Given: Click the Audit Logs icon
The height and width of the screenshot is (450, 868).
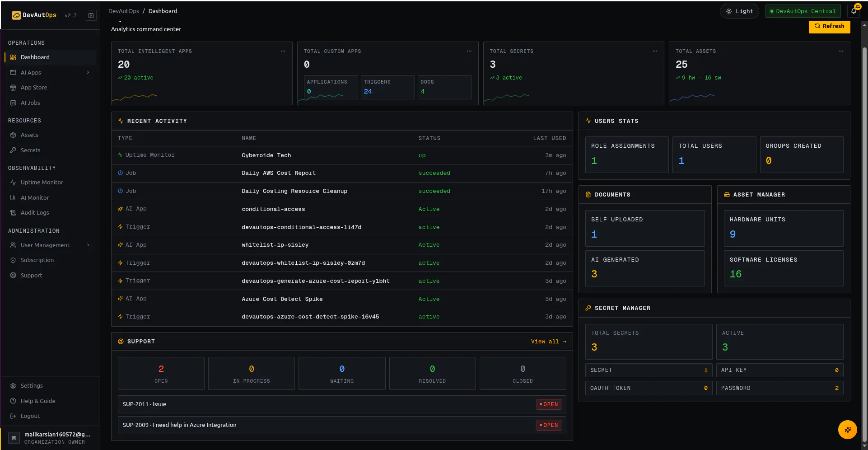Looking at the screenshot, I should [x=13, y=213].
